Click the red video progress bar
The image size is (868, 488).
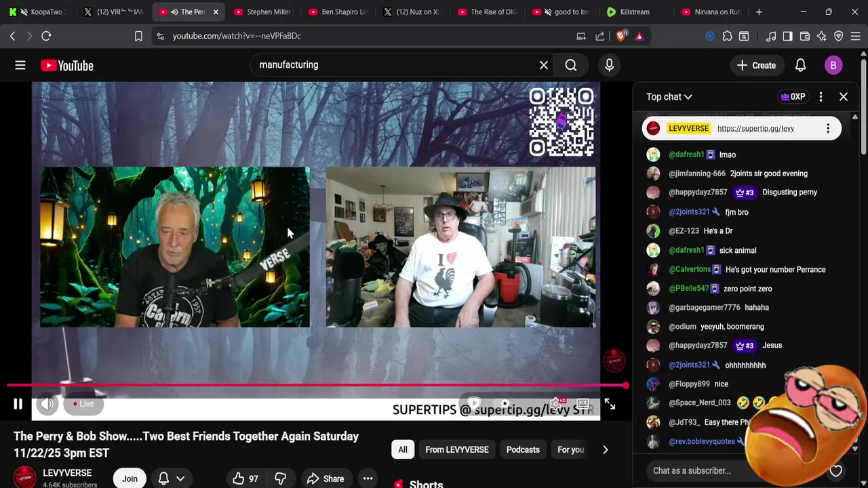[317, 386]
